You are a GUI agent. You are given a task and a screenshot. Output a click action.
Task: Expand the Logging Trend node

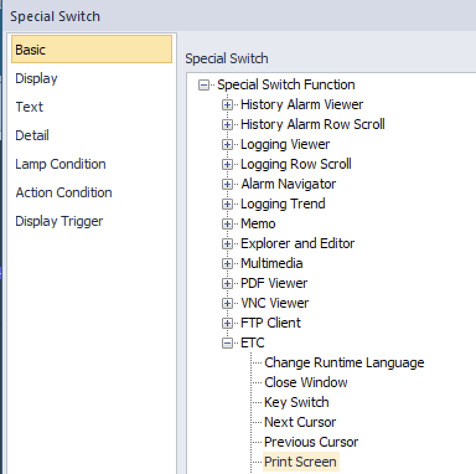(227, 204)
